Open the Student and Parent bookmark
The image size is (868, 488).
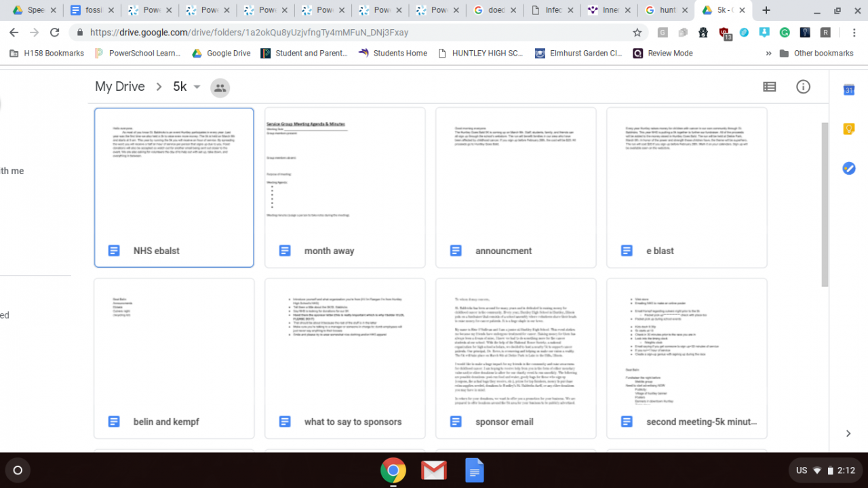pyautogui.click(x=304, y=53)
